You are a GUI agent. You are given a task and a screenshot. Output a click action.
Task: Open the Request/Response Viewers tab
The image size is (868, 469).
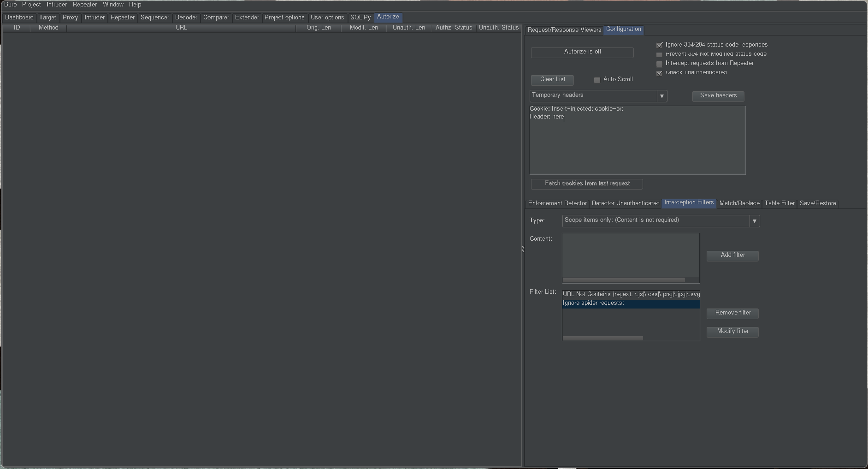[x=564, y=30]
